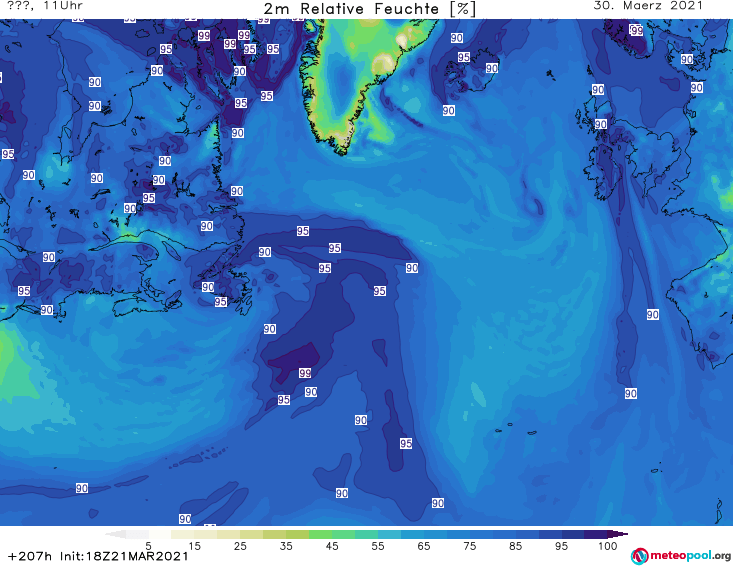Click the '99' contour label in the darkest Atlantic patch

coord(305,373)
